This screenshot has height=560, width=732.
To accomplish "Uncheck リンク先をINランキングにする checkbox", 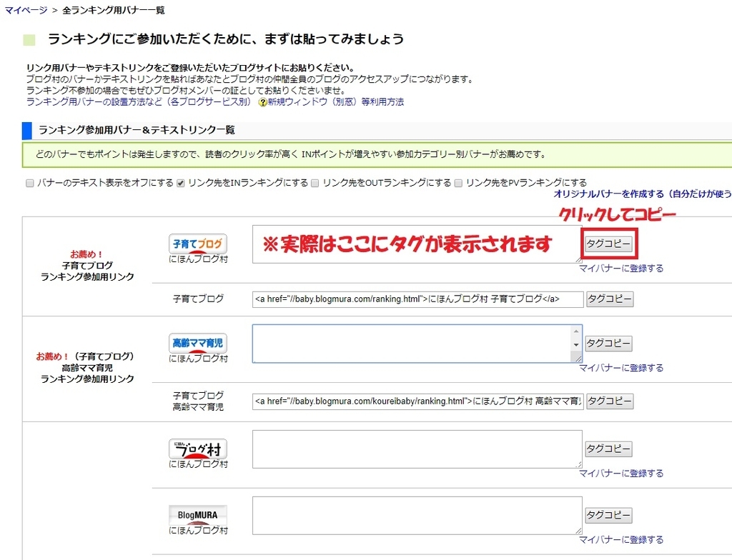I will (181, 183).
